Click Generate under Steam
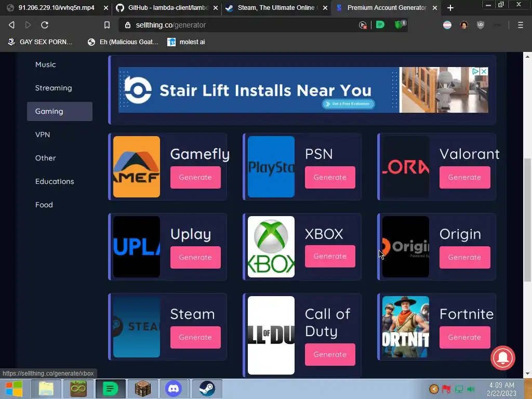 click(195, 338)
